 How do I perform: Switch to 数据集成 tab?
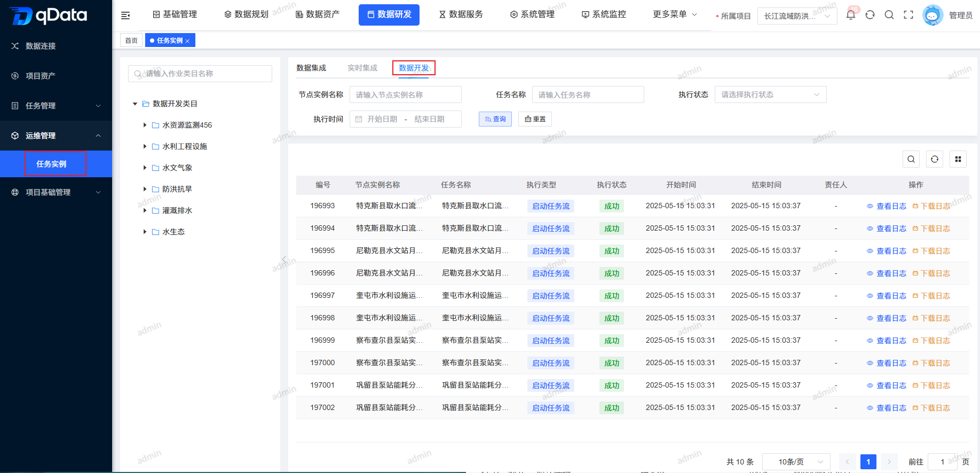(x=311, y=68)
